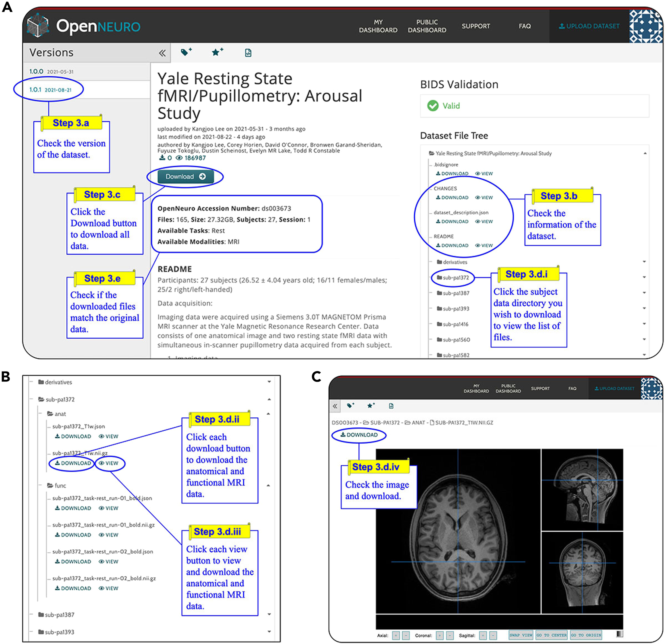666x644 pixels.
Task: View sub-pa1372_T1w.json file
Action: [108, 436]
